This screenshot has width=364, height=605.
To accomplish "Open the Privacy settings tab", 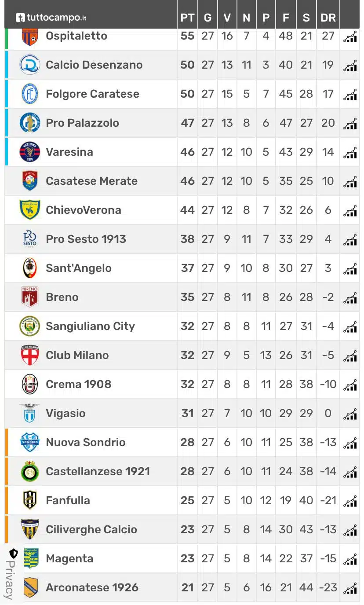I will click(x=10, y=580).
